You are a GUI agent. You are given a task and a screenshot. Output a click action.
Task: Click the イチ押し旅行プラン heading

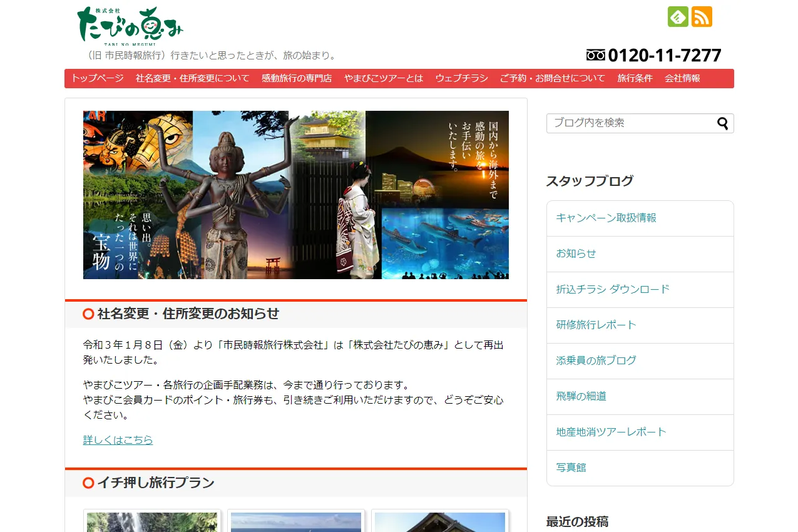156,483
